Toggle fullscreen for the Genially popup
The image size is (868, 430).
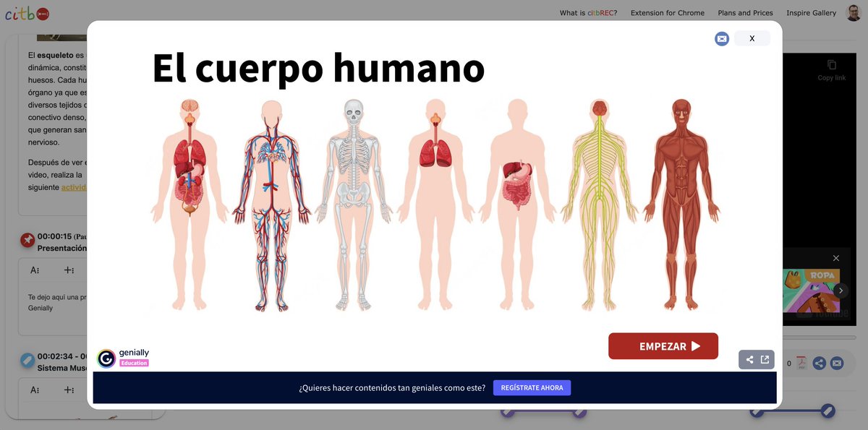point(722,39)
